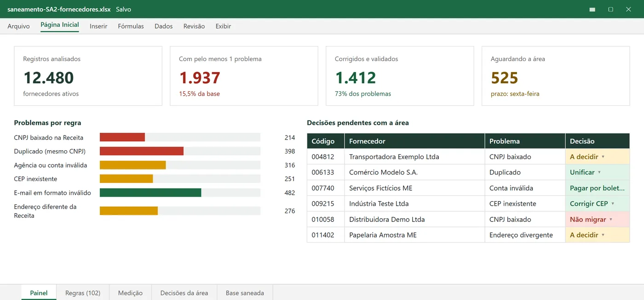Open the Arquivo menu
The width and height of the screenshot is (644, 300).
coord(18,26)
